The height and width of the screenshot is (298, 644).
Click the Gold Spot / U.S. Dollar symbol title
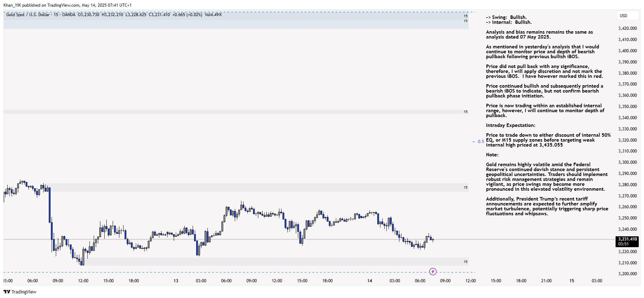pyautogui.click(x=28, y=15)
